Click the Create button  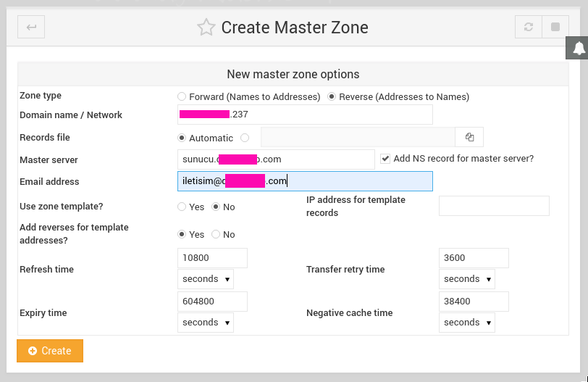(50, 351)
